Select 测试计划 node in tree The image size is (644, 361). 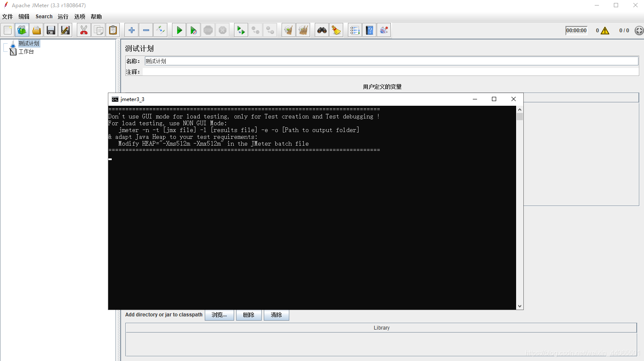(28, 43)
